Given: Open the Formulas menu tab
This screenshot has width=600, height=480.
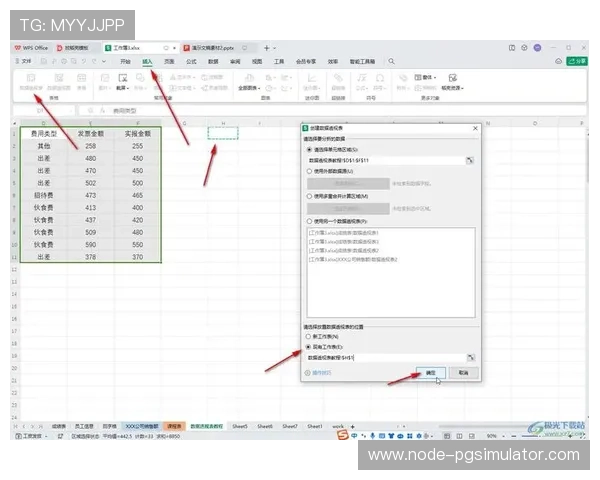Looking at the screenshot, I should click(x=191, y=62).
